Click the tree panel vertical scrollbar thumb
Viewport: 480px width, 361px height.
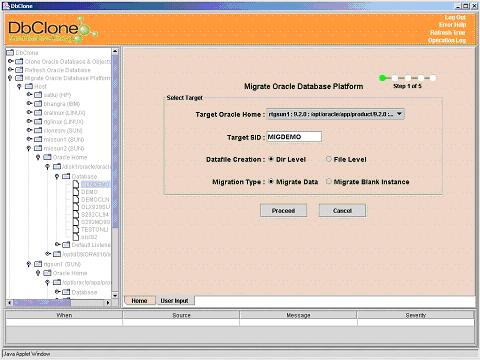115,141
